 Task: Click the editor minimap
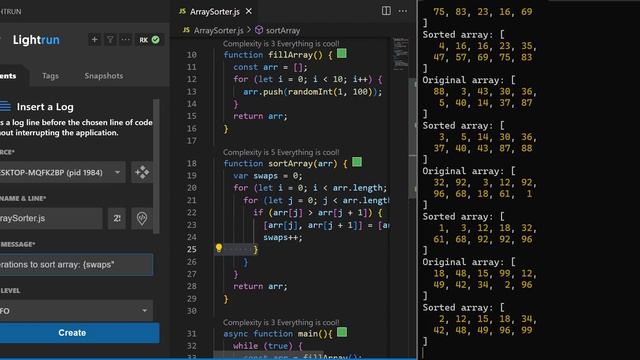(400, 53)
